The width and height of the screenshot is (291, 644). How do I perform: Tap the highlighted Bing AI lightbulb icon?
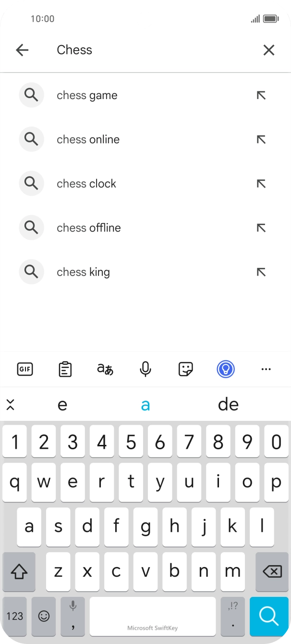point(225,369)
